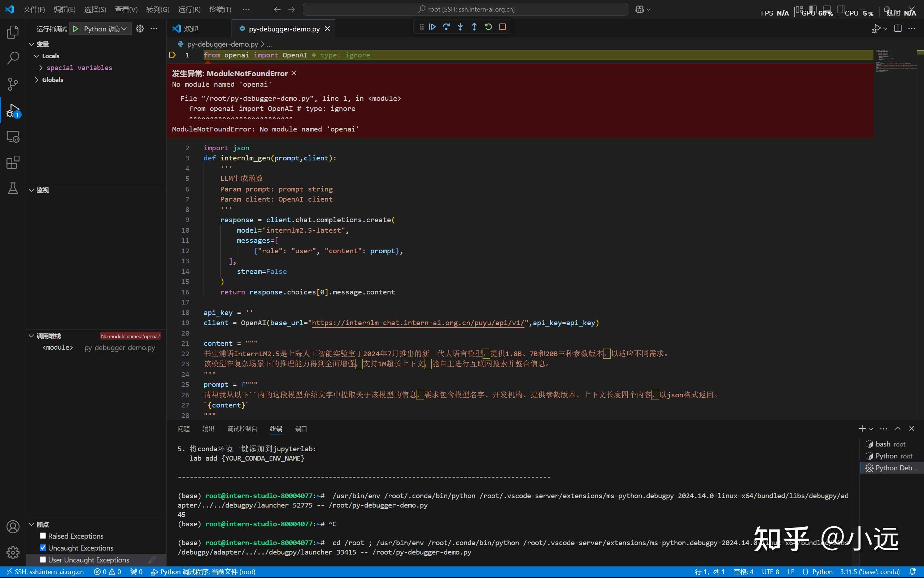Click the Python interpreter 3.11.5 status item
This screenshot has width=924, height=578.
pyautogui.click(x=870, y=572)
